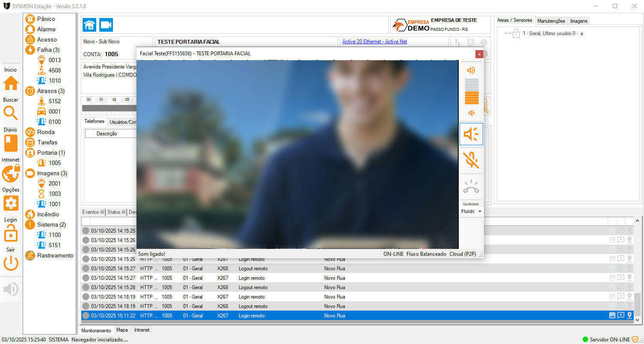The width and height of the screenshot is (644, 344).
Task: Expand the Falha (3) category
Action: pos(48,50)
